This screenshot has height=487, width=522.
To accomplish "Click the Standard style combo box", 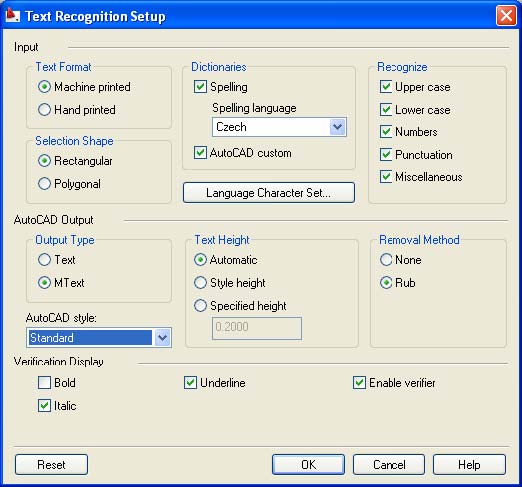I will [99, 338].
